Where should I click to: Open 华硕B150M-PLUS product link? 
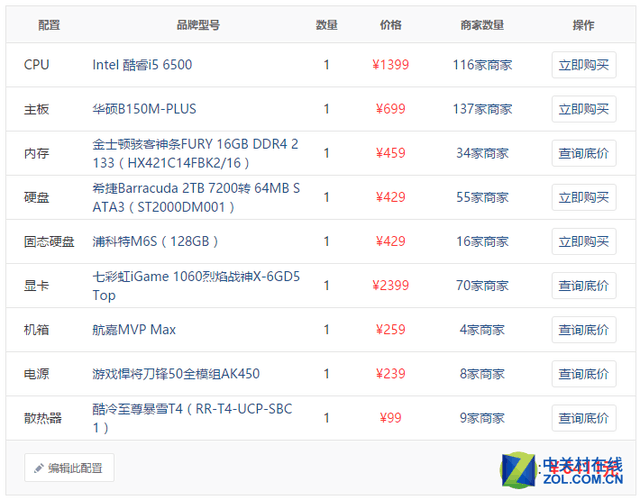point(144,109)
